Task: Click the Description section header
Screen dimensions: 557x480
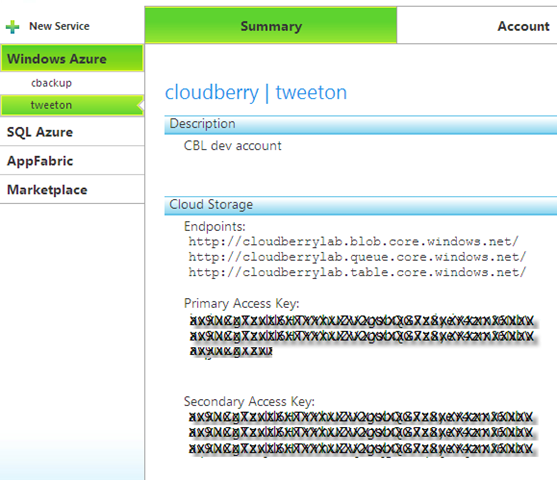Action: coord(361,125)
